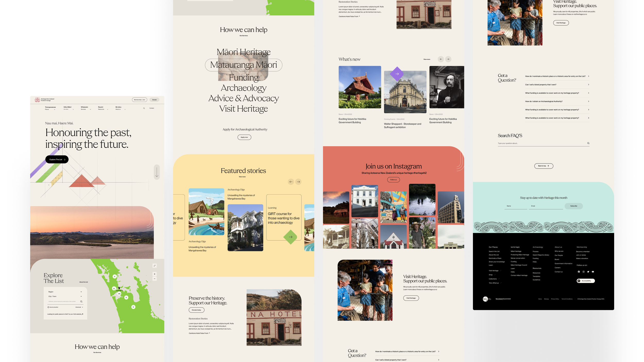Viewport: 644px width, 362px height.
Task: Click purple diamond arrow on Walter Sheppard card
Action: [x=397, y=74]
